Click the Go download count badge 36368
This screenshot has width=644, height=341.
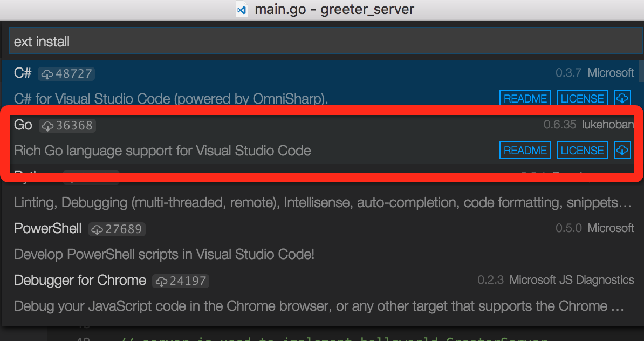[x=67, y=126]
